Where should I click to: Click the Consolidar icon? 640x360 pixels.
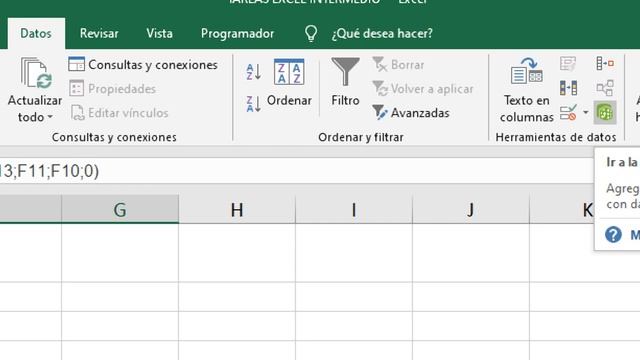click(x=605, y=64)
